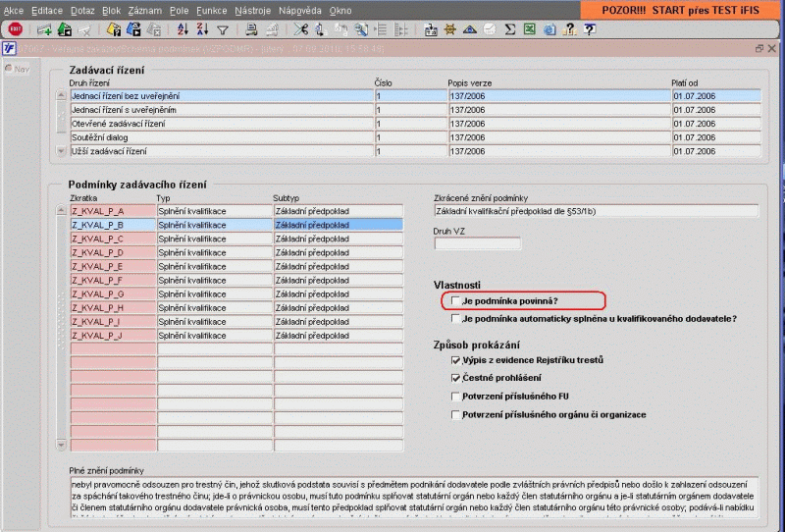
Task: Click the yellow enter query icon
Action: [114, 29]
